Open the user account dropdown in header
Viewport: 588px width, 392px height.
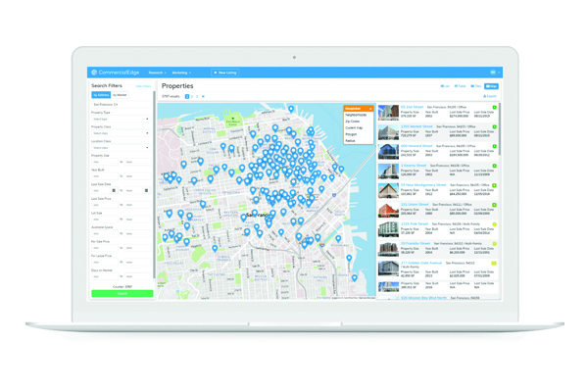click(x=495, y=73)
